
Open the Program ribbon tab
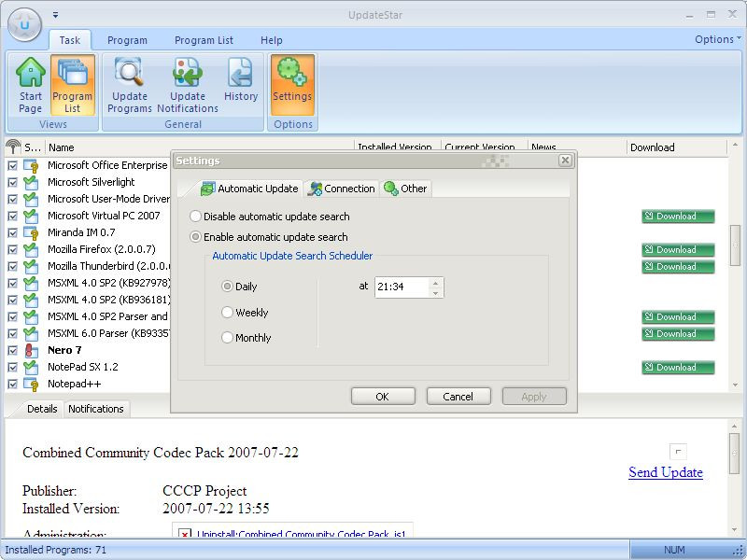pyautogui.click(x=127, y=40)
